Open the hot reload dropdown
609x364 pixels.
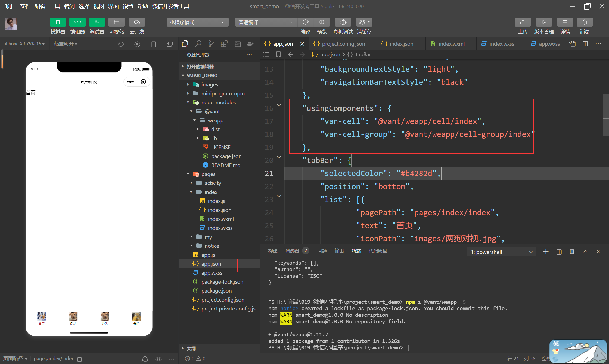(x=66, y=44)
